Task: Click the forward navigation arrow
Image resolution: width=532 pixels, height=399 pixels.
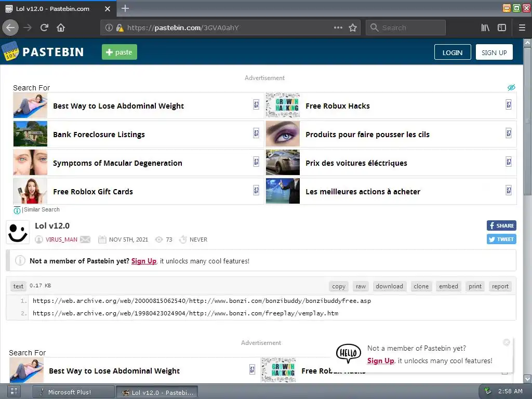Action: [x=28, y=28]
